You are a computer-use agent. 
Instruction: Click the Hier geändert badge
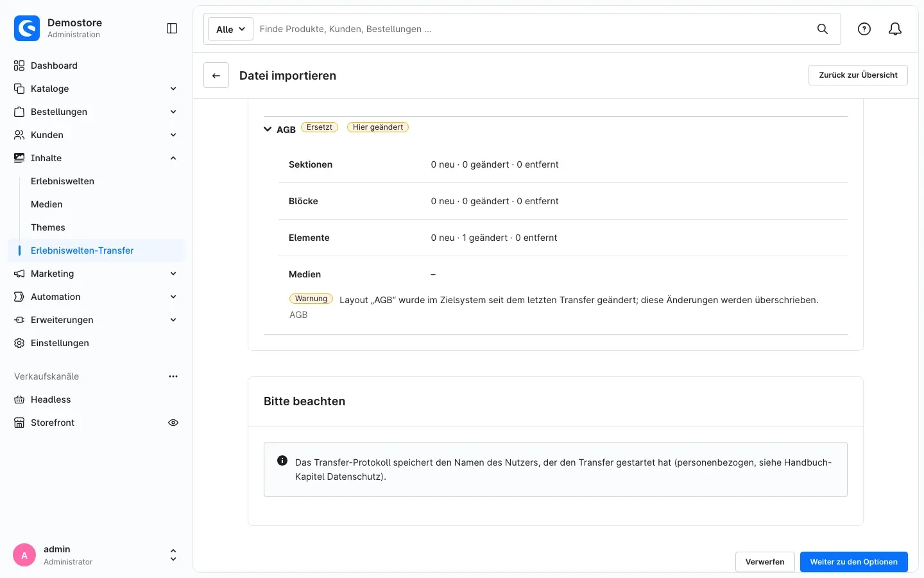(x=378, y=127)
